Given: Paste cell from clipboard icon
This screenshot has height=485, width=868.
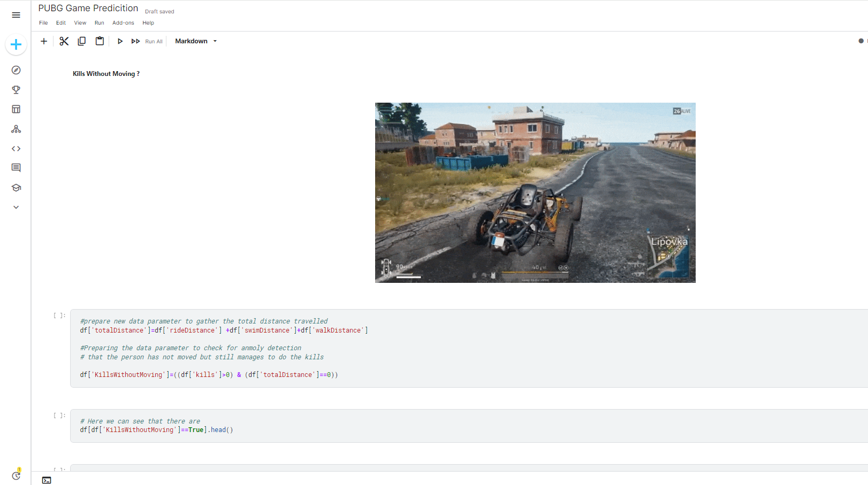Looking at the screenshot, I should pyautogui.click(x=100, y=41).
